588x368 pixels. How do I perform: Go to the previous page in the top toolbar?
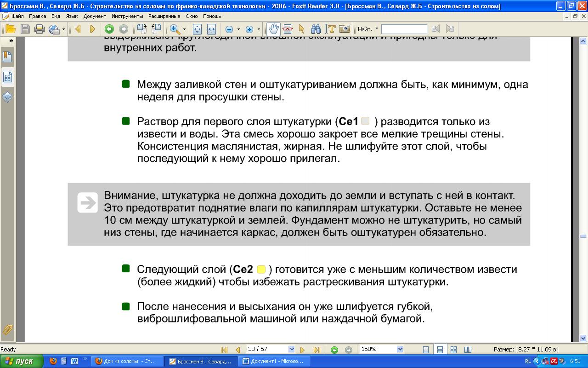pyautogui.click(x=78, y=29)
